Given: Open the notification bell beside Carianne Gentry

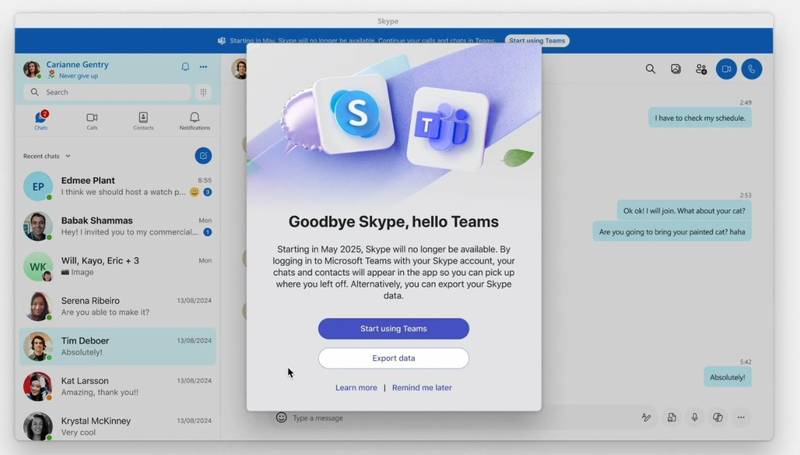Looking at the screenshot, I should click(185, 67).
